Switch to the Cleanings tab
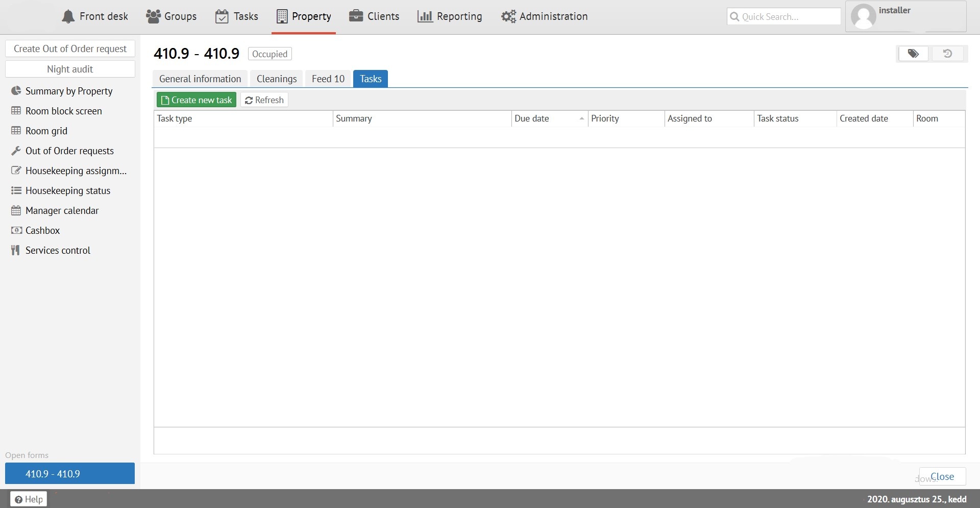 [x=276, y=79]
